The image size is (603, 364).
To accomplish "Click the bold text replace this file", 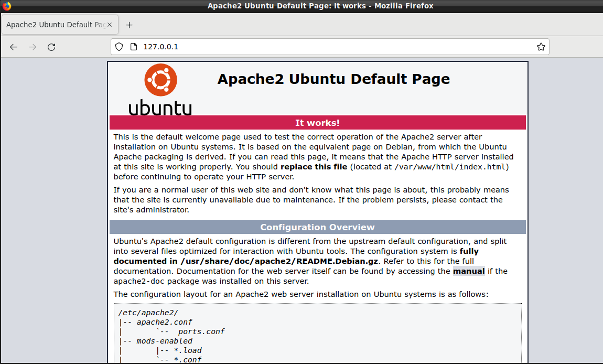I will [314, 167].
